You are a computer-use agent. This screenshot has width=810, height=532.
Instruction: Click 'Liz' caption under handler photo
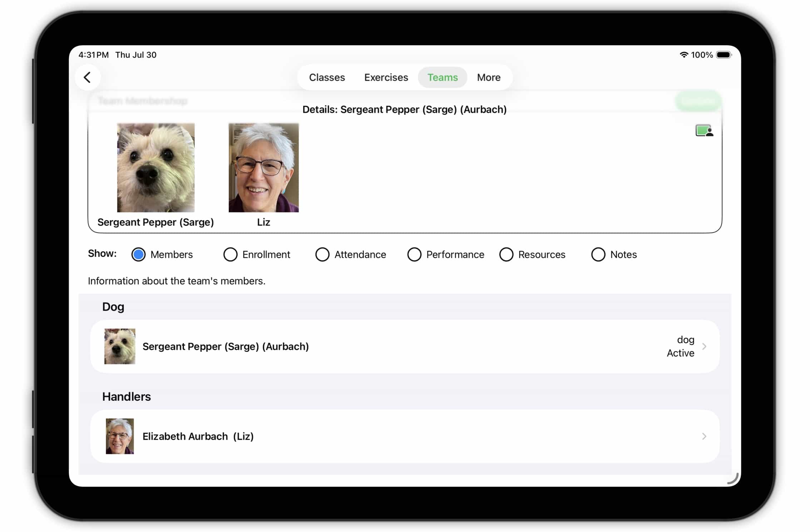pyautogui.click(x=263, y=222)
